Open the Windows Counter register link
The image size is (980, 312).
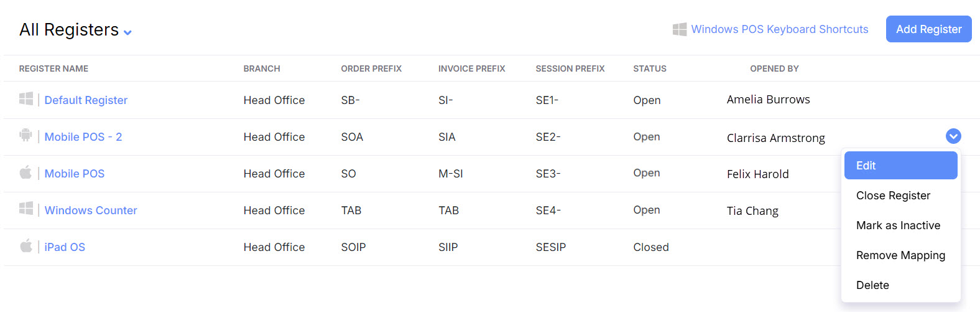(91, 210)
